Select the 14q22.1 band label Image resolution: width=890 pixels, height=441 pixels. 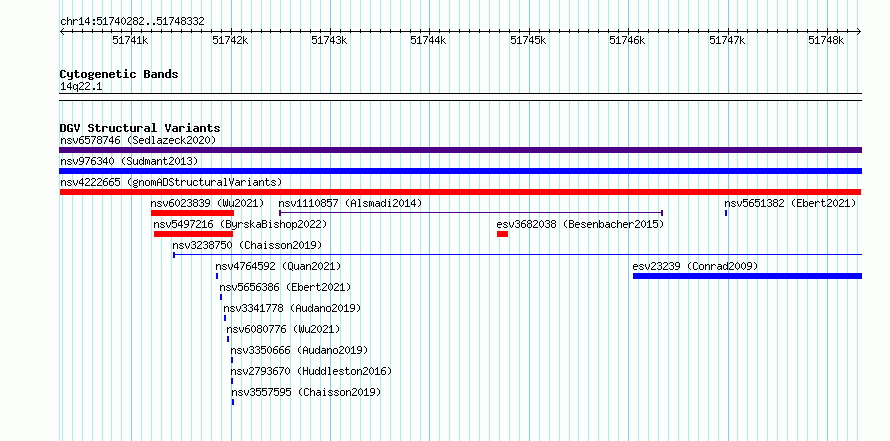pos(81,87)
